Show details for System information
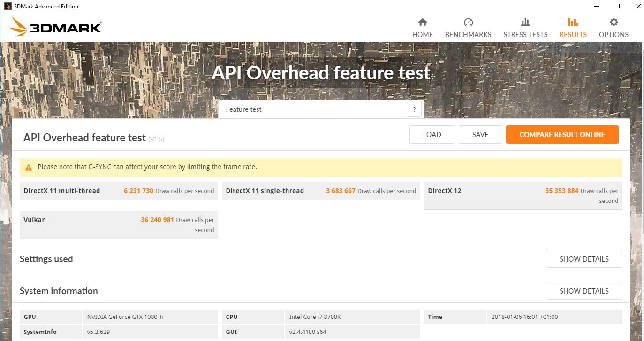The width and height of the screenshot is (644, 341). coord(584,291)
